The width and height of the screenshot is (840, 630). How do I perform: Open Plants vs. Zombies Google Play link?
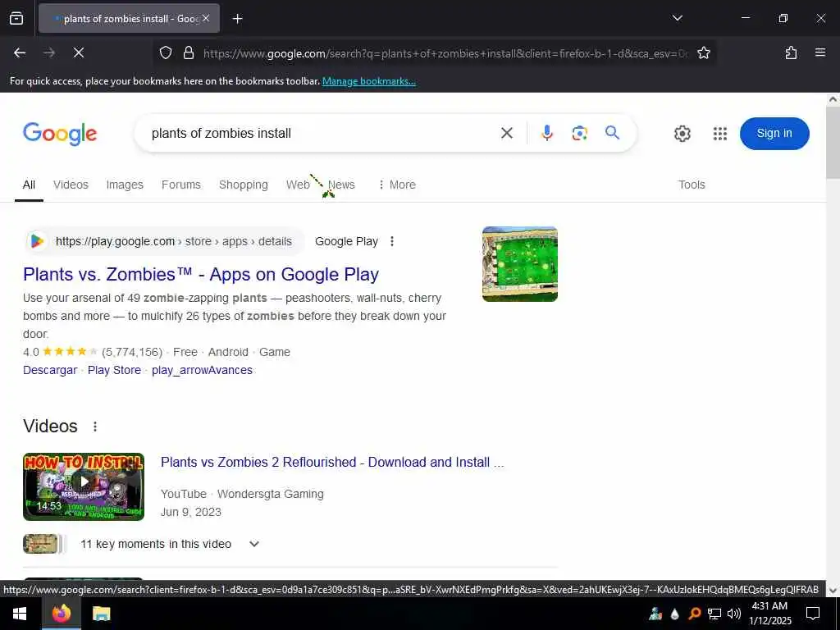(201, 274)
